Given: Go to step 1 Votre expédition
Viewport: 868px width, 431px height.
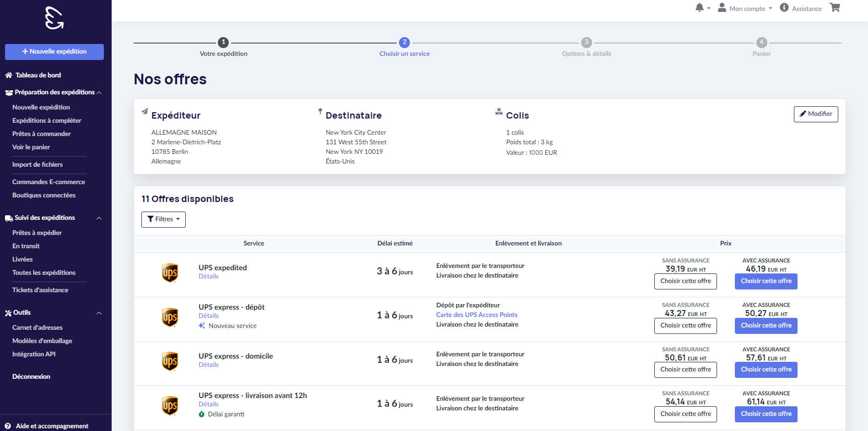Looking at the screenshot, I should click(223, 47).
